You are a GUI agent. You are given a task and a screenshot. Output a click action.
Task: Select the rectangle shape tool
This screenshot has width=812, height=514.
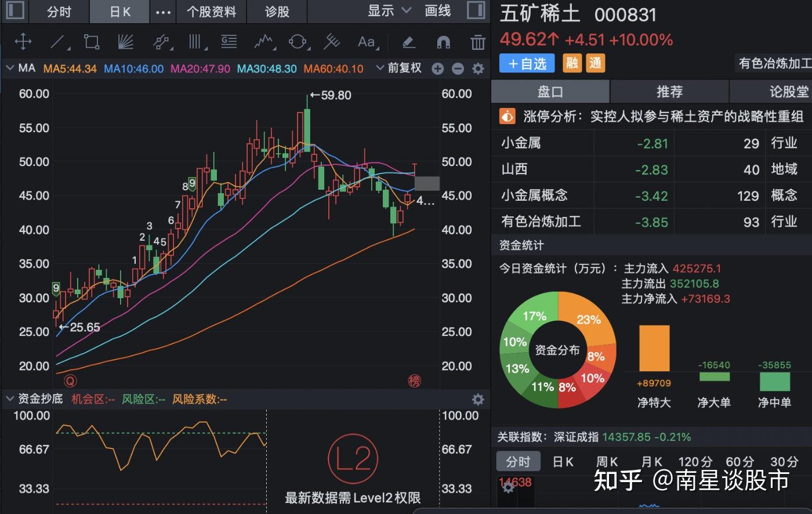91,42
